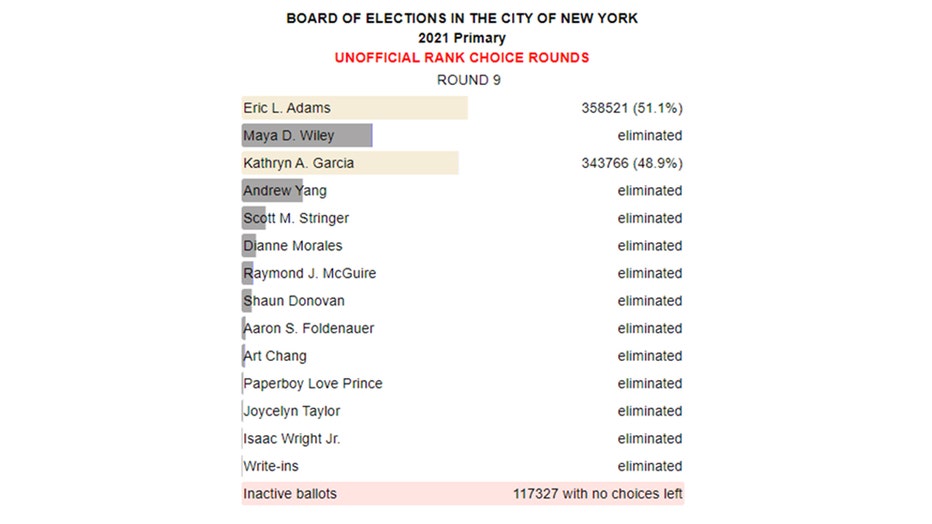Click the Inactive ballots row
The image size is (932, 524).
(290, 494)
